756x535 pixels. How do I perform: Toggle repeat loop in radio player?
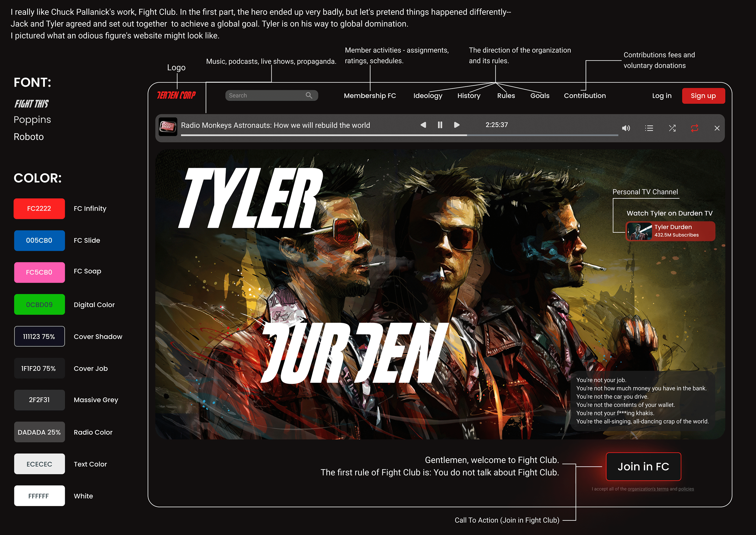pyautogui.click(x=694, y=128)
